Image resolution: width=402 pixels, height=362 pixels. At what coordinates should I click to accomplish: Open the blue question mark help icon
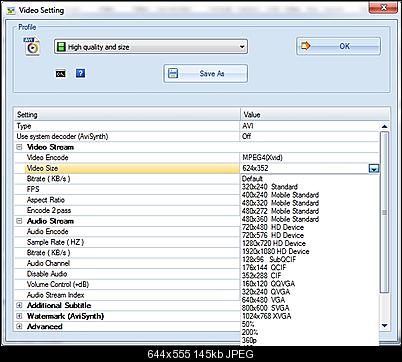tap(80, 73)
